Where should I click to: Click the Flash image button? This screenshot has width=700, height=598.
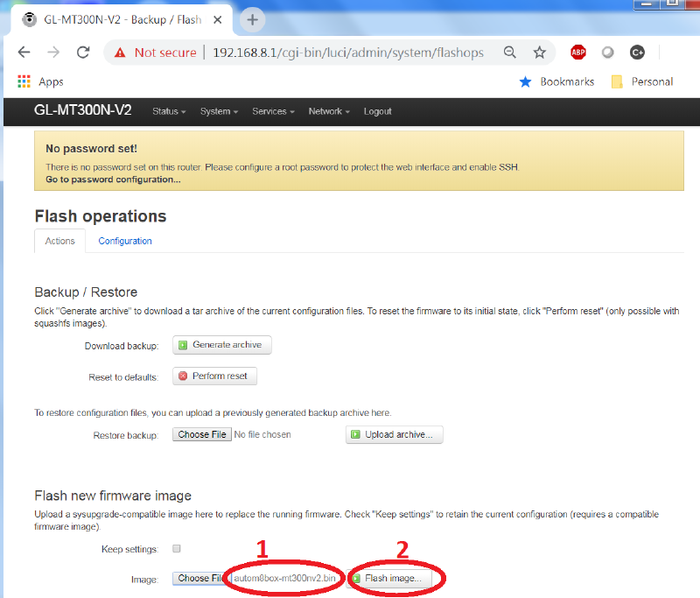pos(388,578)
